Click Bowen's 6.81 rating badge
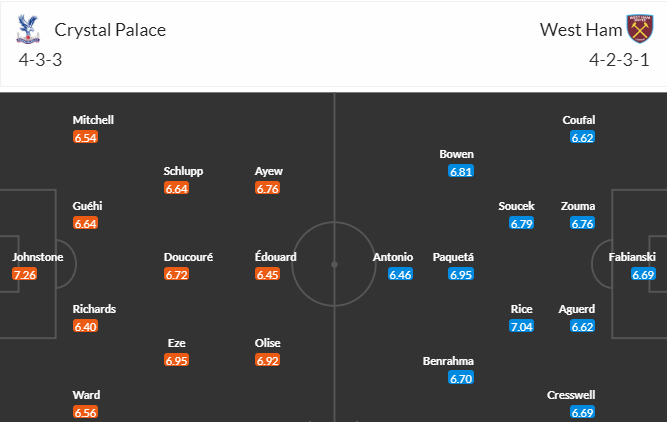This screenshot has width=667, height=422. pyautogui.click(x=461, y=171)
